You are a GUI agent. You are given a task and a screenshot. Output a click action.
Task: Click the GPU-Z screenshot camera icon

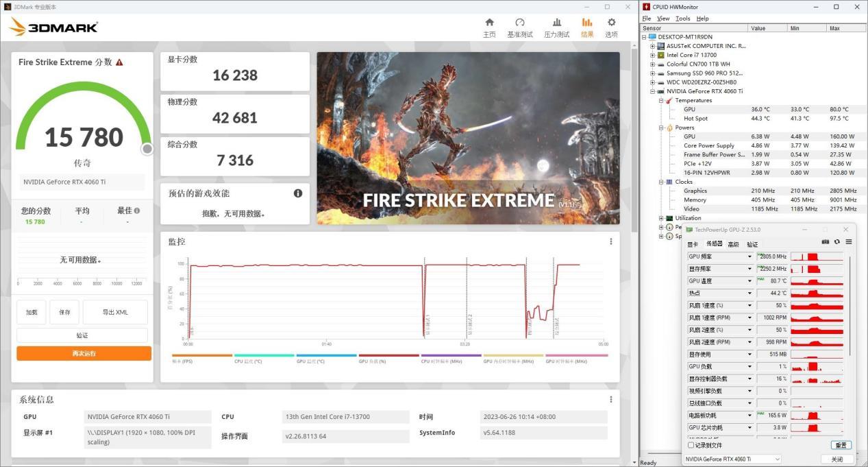pyautogui.click(x=826, y=242)
